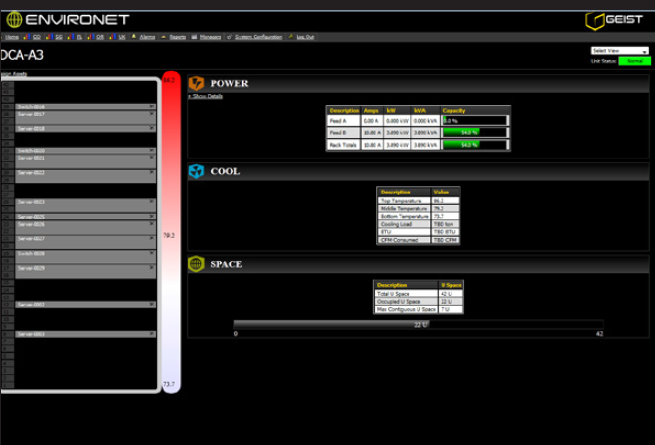655x445 pixels.
Task: Expand Show Details under Power
Action: coord(206,96)
